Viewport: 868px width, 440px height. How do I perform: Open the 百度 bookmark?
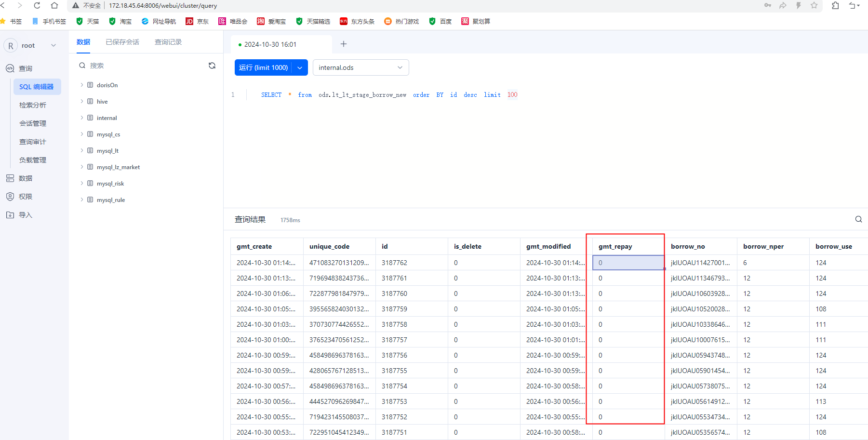(441, 21)
